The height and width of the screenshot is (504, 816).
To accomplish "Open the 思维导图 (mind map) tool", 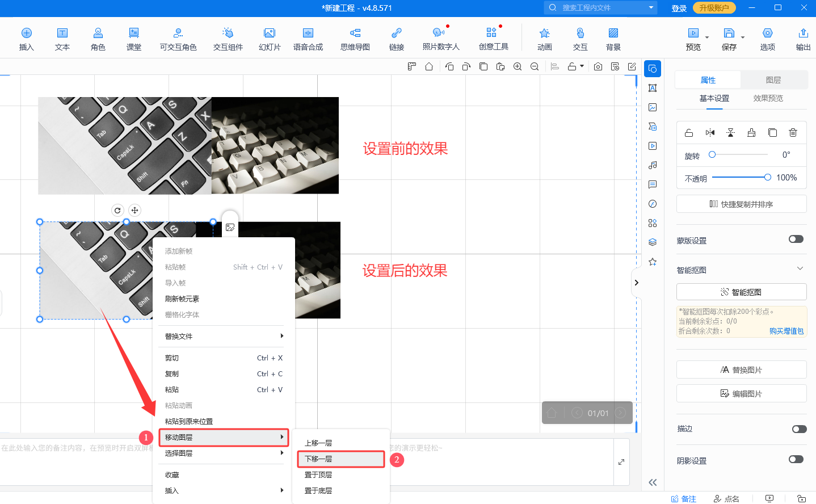I will click(x=354, y=37).
